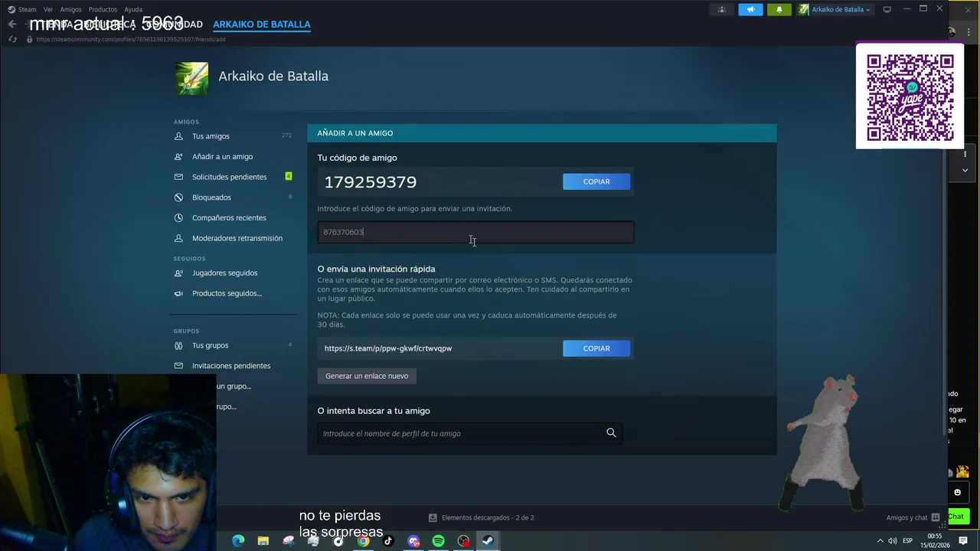Open File Explorer from taskbar

(263, 541)
